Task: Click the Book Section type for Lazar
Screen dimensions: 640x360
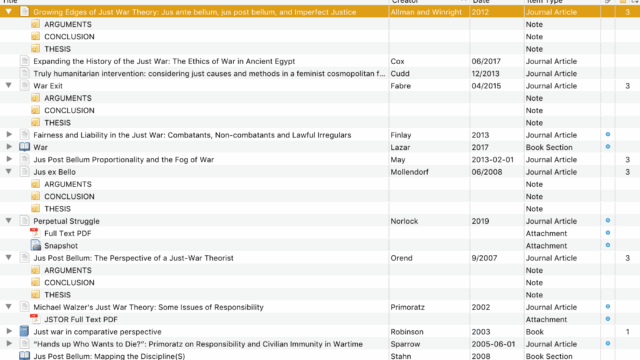Action: coord(549,147)
